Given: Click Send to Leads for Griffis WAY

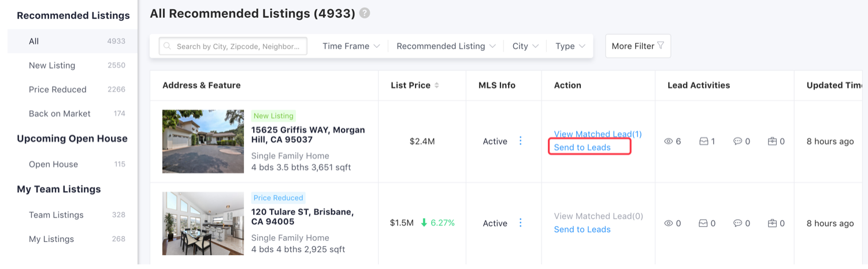Looking at the screenshot, I should (582, 147).
